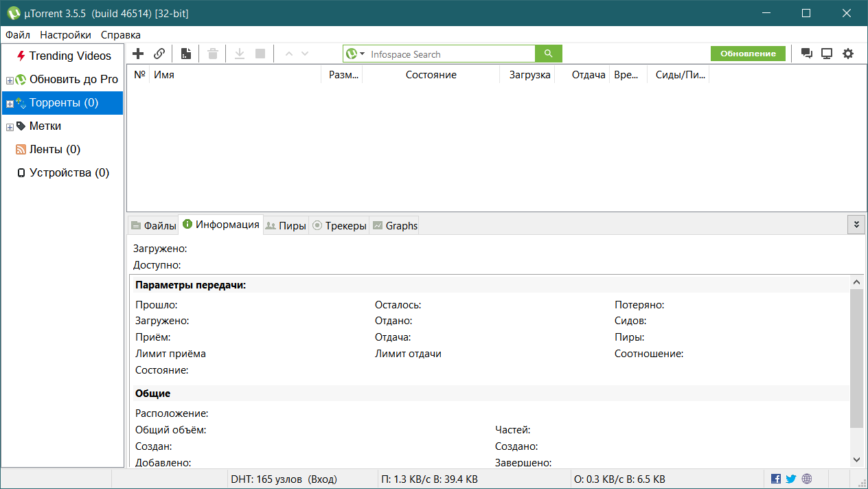
Task: Collapse the detail pane with double-chevron button
Action: (856, 225)
